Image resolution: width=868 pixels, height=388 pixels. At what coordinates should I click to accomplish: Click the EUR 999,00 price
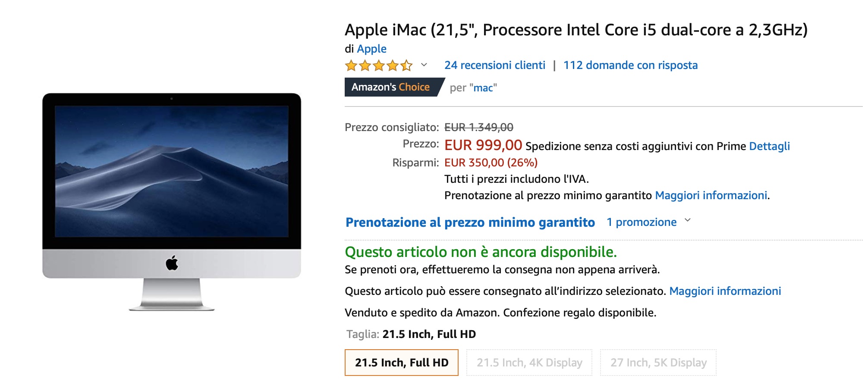pos(483,145)
